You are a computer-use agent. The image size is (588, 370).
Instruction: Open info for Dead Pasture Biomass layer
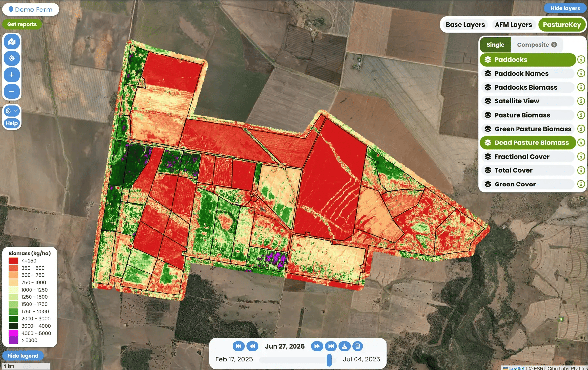pos(581,143)
